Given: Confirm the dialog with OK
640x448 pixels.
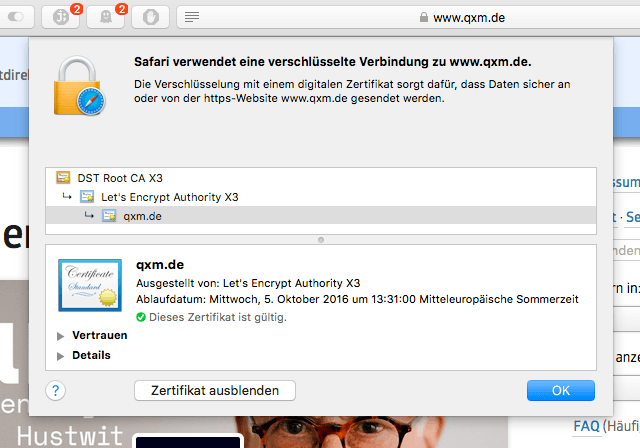Looking at the screenshot, I should (560, 390).
